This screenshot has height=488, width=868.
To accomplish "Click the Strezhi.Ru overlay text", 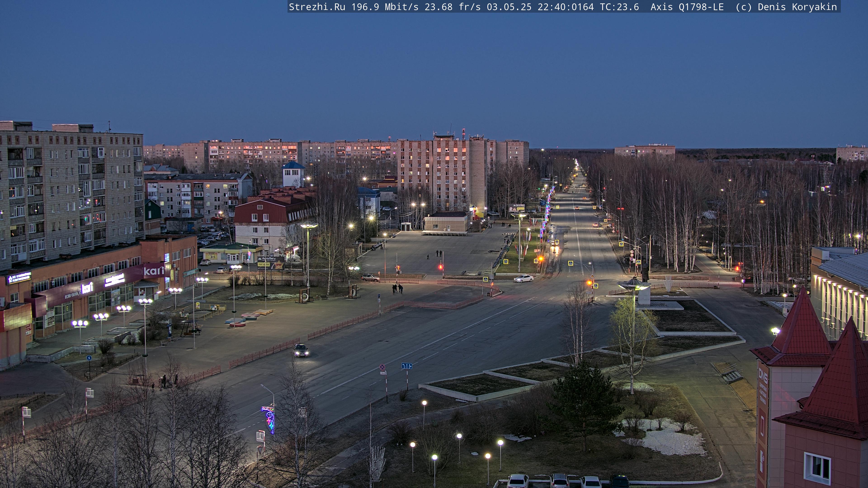I will (x=317, y=7).
